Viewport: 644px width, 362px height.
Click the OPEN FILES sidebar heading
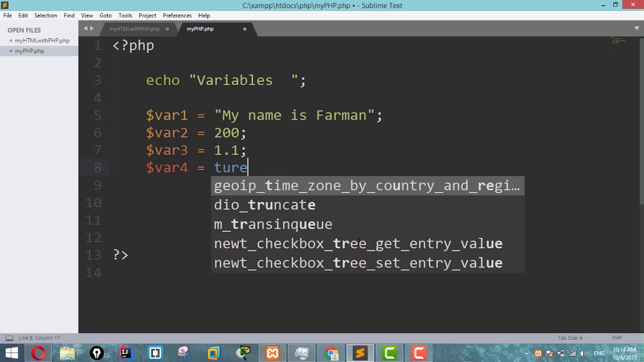pyautogui.click(x=24, y=30)
